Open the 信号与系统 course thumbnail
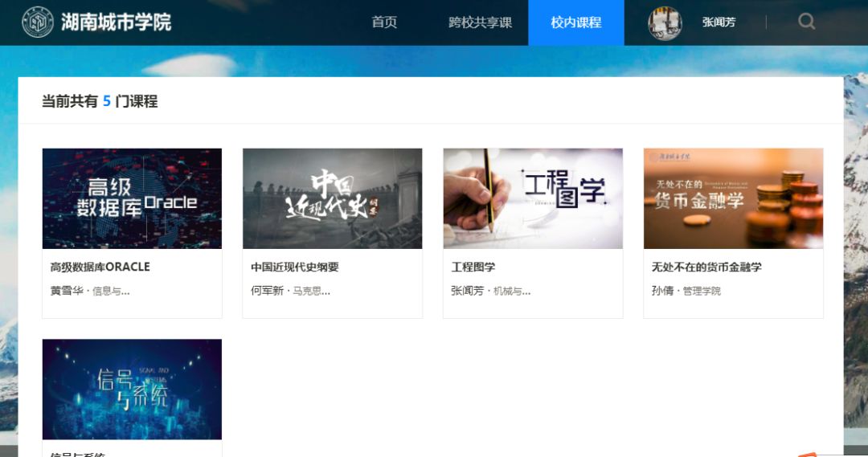This screenshot has height=457, width=868. tap(132, 389)
